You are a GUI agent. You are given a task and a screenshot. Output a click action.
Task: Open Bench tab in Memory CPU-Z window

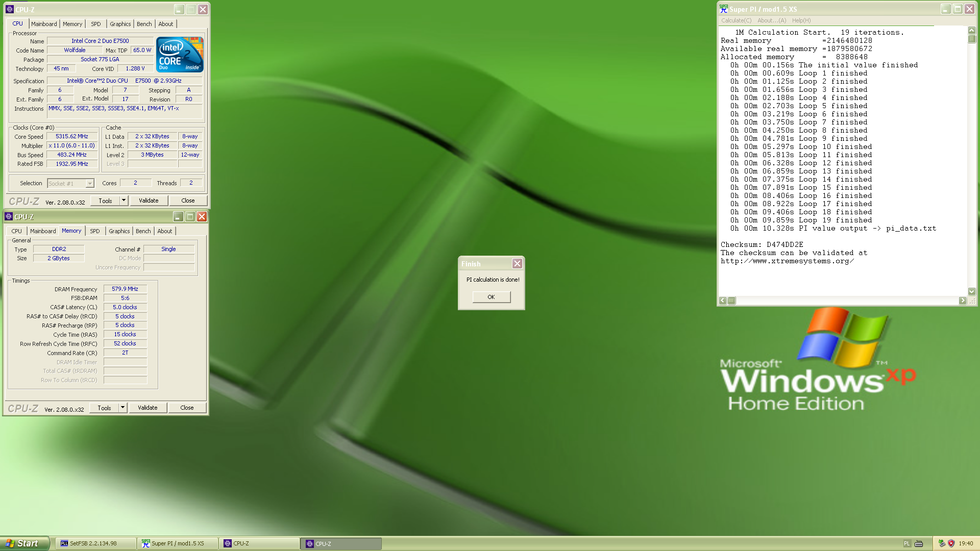tap(143, 231)
